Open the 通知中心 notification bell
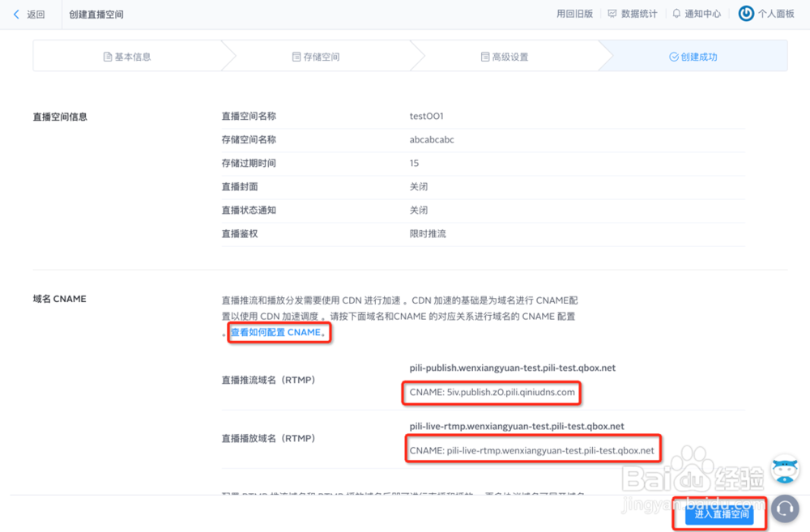This screenshot has width=810, height=532. click(x=676, y=14)
